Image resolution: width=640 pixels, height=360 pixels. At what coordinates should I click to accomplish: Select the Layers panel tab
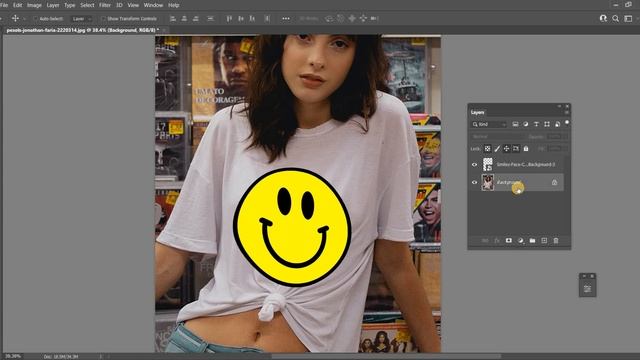click(477, 112)
